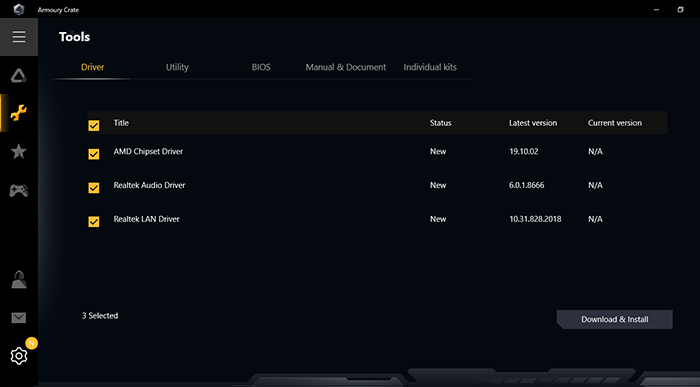Click the Tools page heading
Screen dimensions: 700x387
click(75, 37)
